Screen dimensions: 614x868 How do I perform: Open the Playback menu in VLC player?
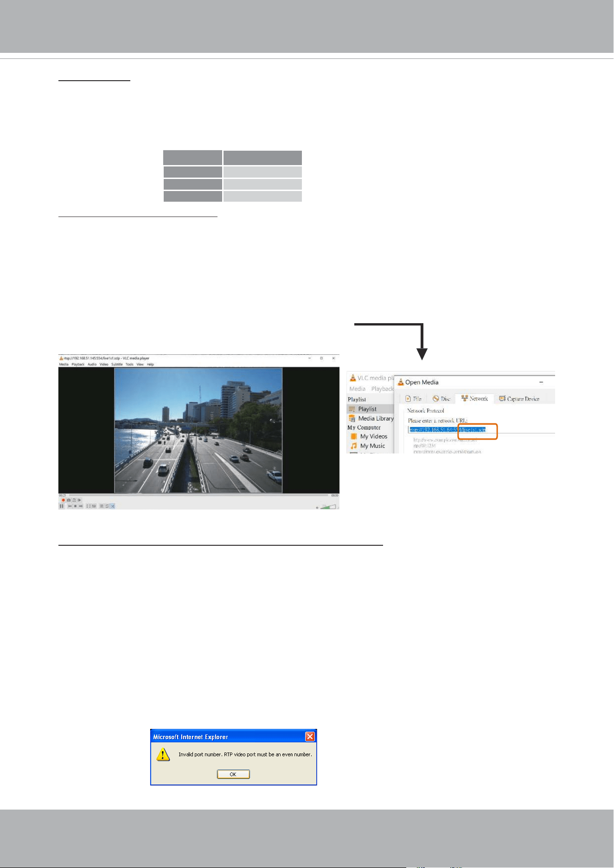pos(78,364)
